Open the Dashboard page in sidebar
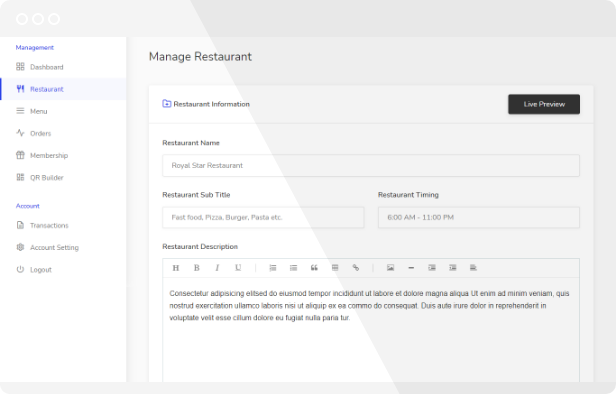616x394 pixels. tap(63, 67)
